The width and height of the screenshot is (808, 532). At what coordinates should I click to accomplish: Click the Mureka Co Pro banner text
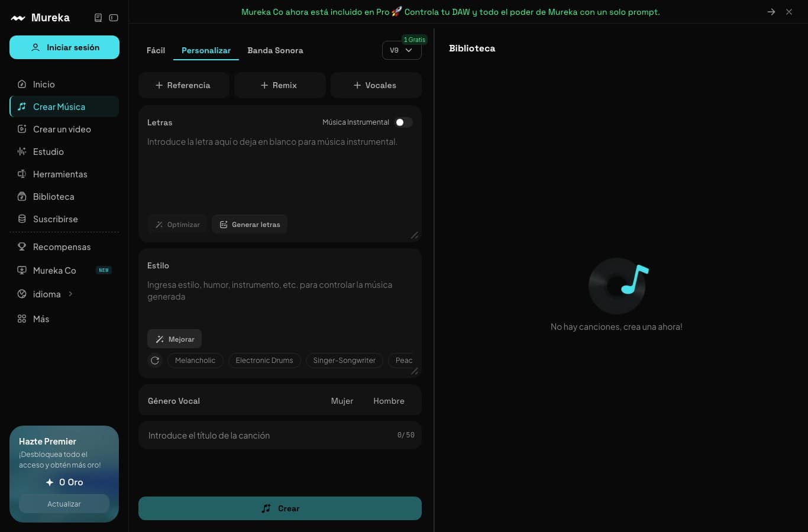451,12
